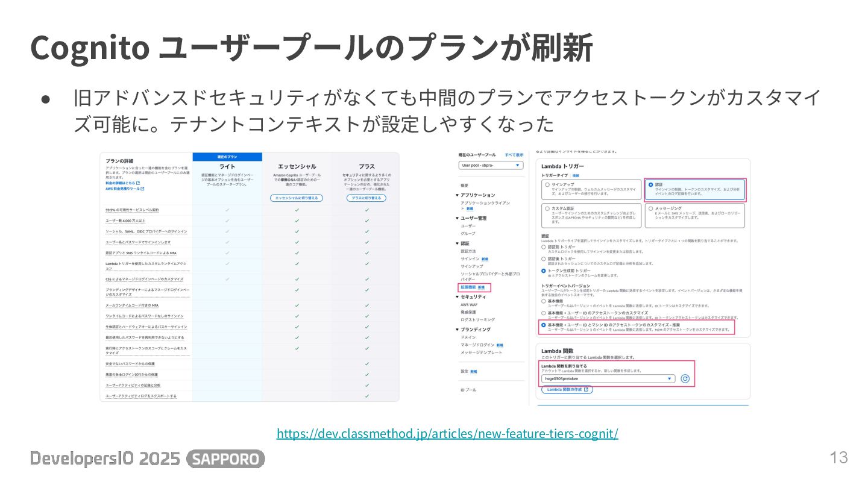Open アプリケーションクライアント in the sidebar
This screenshot has height=488, width=868.
485,205
